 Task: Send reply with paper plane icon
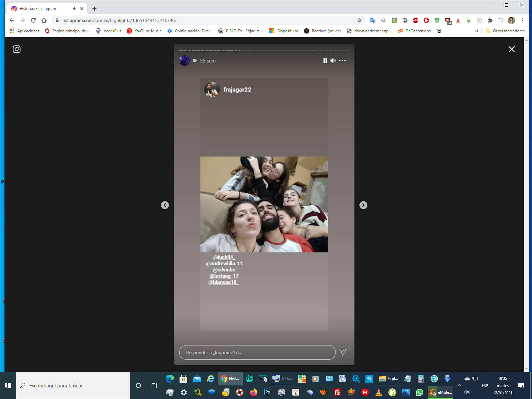click(342, 352)
